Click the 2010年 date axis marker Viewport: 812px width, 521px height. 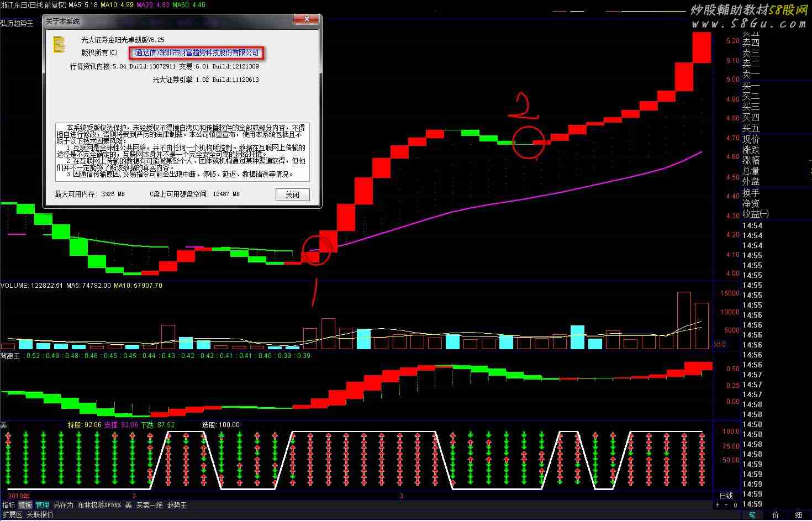[x=19, y=496]
